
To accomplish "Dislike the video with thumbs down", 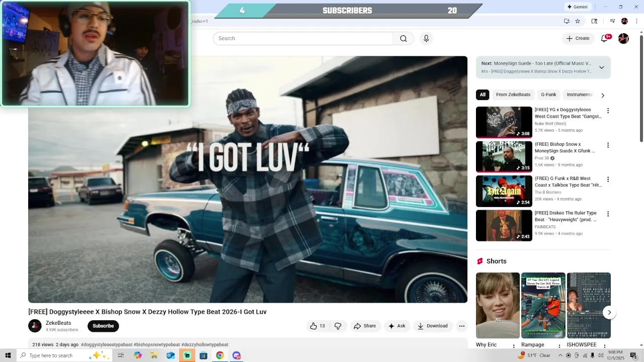I will tap(338, 326).
